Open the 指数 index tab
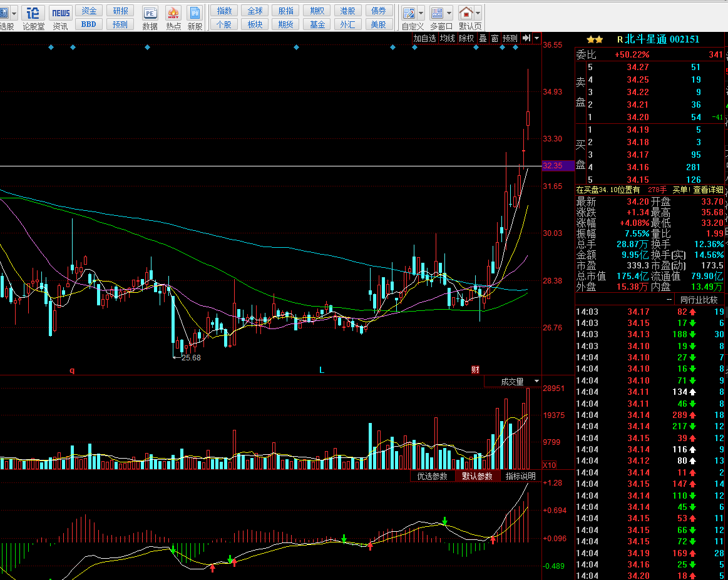Viewport: 728px width, 580px height. coord(224,11)
